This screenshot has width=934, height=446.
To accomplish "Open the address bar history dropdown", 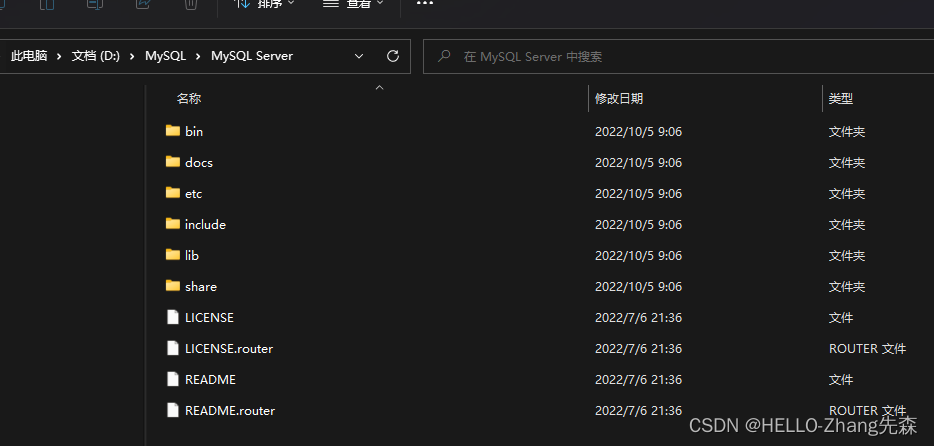I will pos(359,56).
